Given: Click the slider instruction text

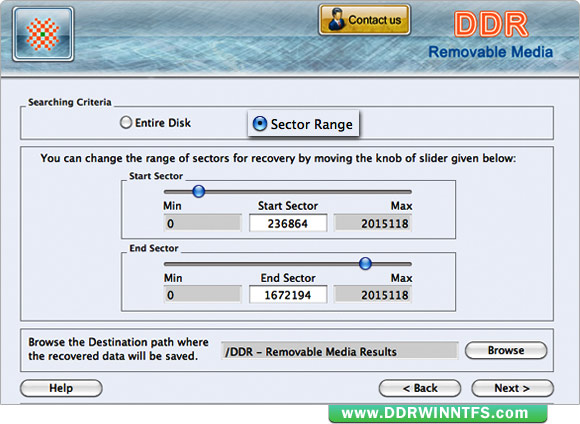Looking at the screenshot, I should tap(278, 158).
